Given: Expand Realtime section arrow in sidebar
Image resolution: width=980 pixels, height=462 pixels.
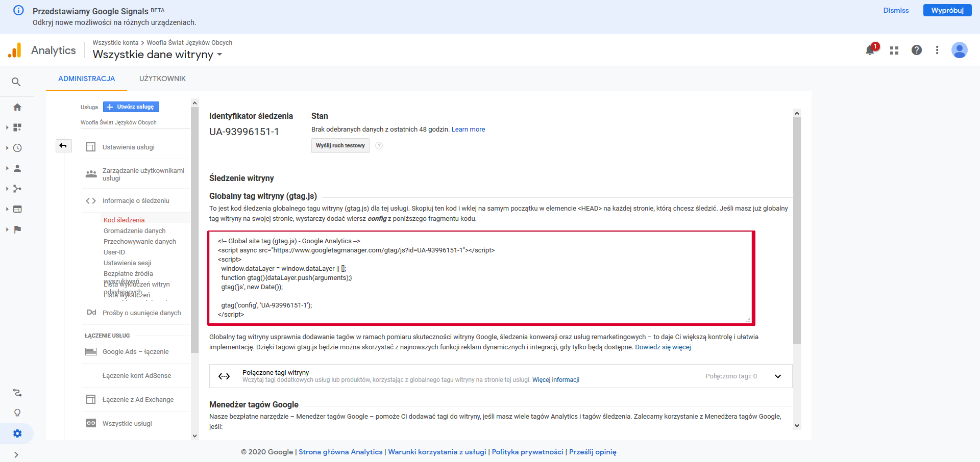Looking at the screenshot, I should pos(7,148).
